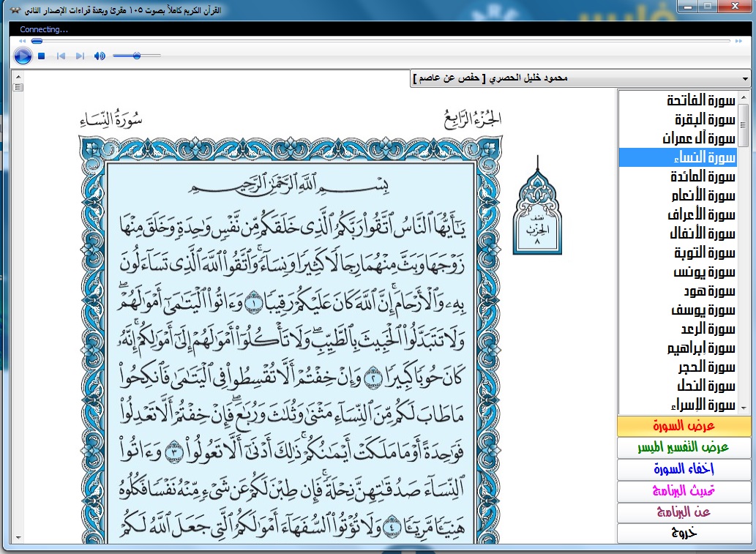Screen dimensions: 756x554
Task: Mute the audio speaker icon
Action: (100, 56)
